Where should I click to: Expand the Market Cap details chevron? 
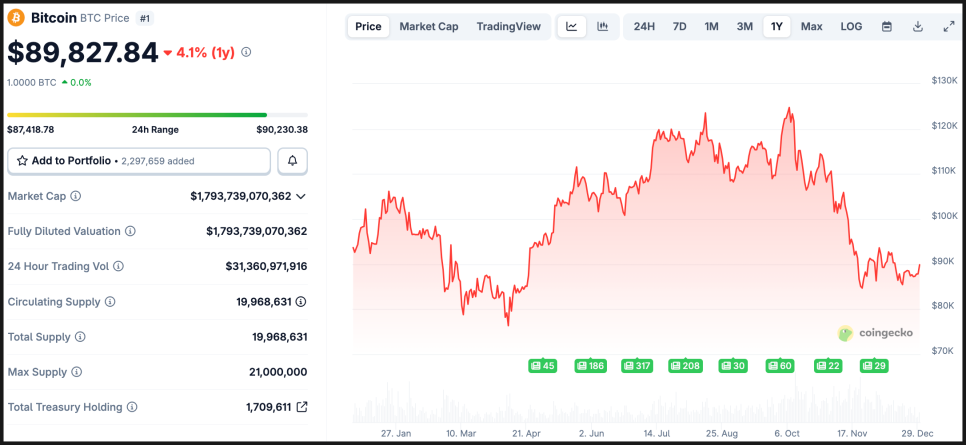[301, 196]
